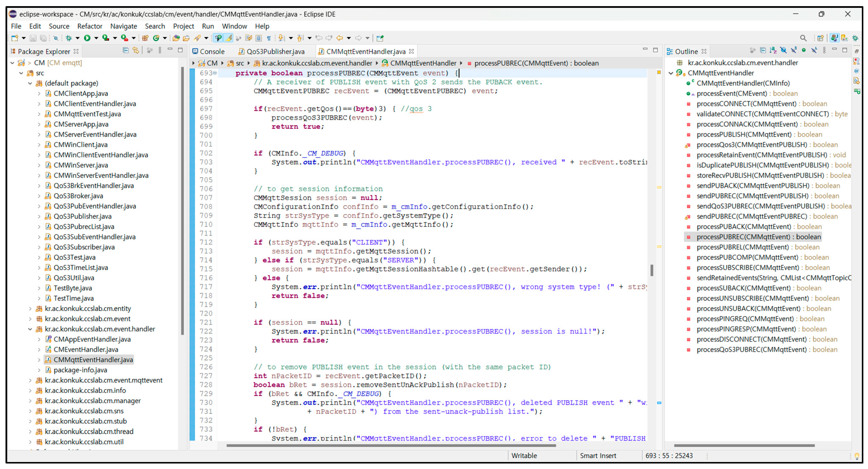The width and height of the screenshot is (868, 469).
Task: Click the Debug bug icon in toolbar
Action: tap(69, 38)
